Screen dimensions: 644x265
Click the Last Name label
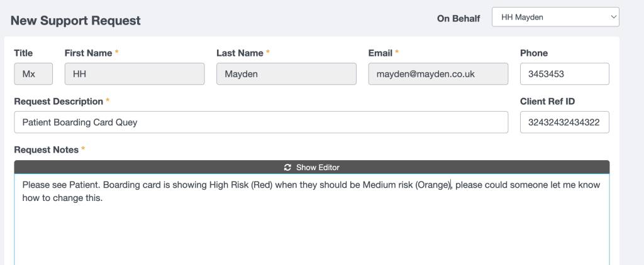click(239, 53)
